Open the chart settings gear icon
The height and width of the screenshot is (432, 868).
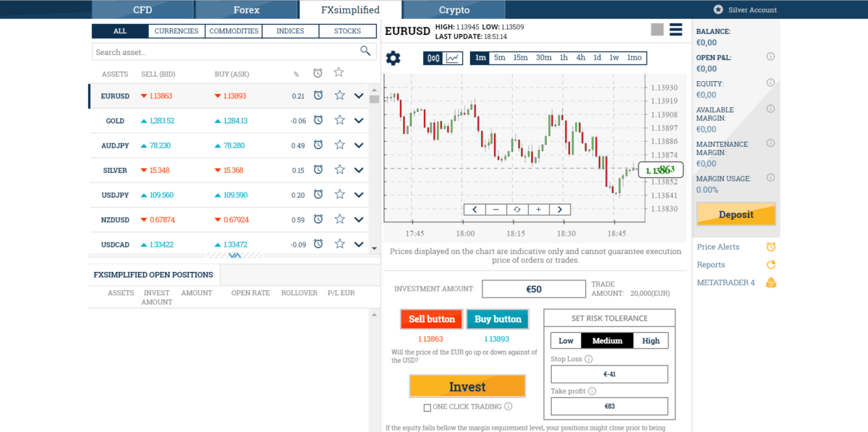(x=393, y=58)
